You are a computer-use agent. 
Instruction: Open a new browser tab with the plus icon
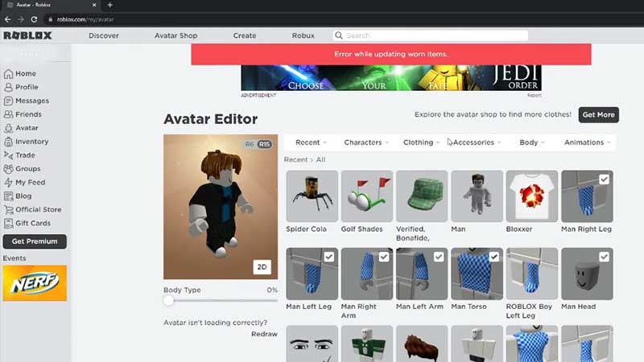[x=109, y=5]
